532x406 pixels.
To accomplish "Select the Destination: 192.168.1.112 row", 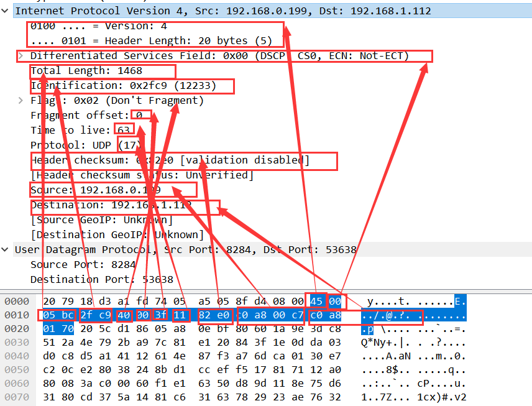I will (111, 205).
